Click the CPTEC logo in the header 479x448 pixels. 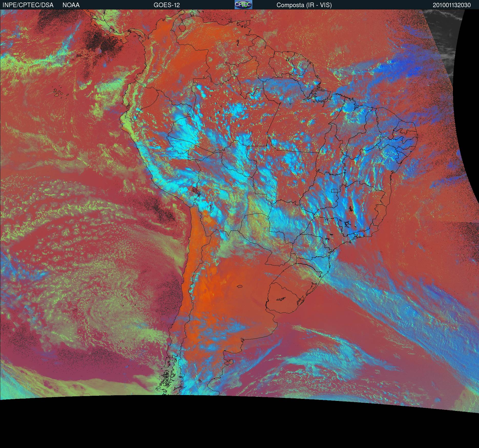[x=243, y=5]
